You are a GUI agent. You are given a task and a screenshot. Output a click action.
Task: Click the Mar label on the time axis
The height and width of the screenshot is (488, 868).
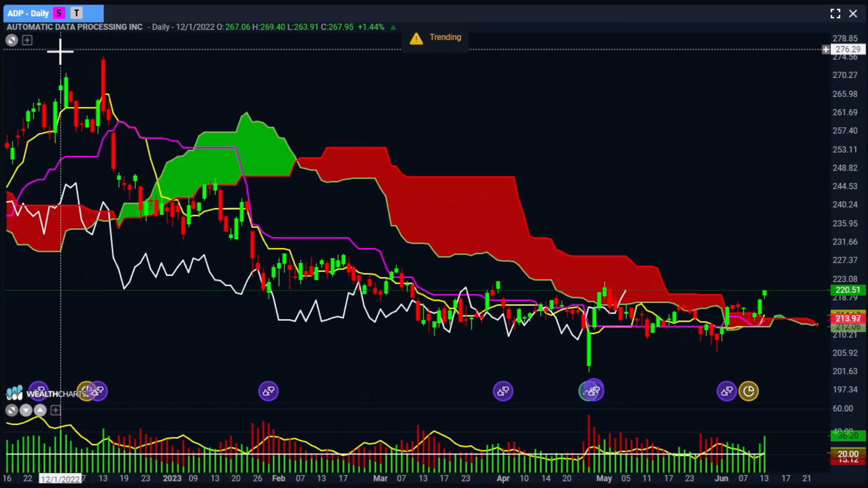click(x=380, y=478)
